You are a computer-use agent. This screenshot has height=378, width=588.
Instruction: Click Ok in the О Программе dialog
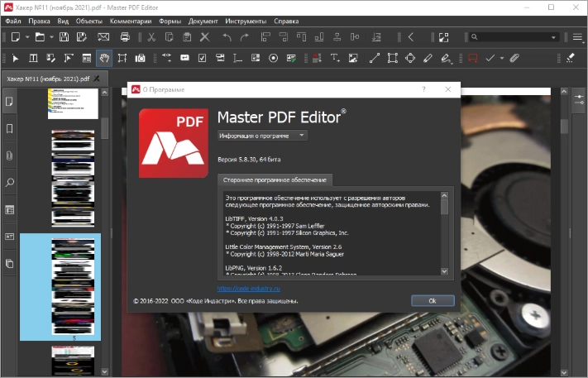[x=433, y=301]
